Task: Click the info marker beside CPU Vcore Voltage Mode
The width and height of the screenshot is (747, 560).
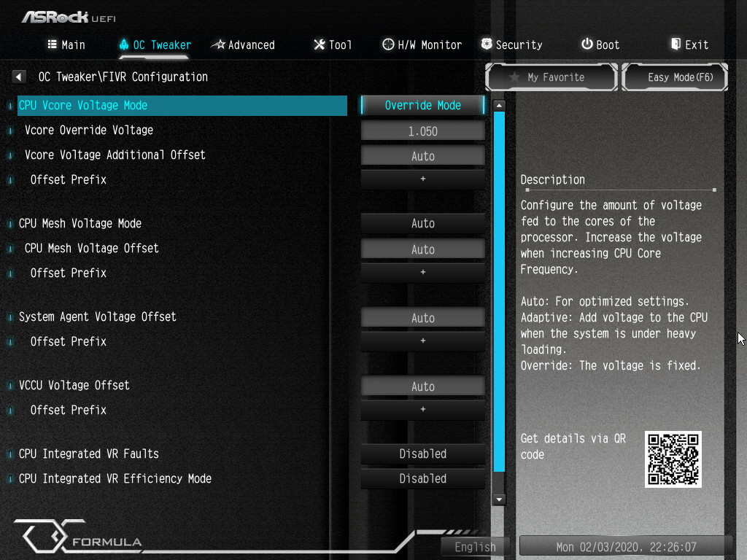Action: [10, 106]
